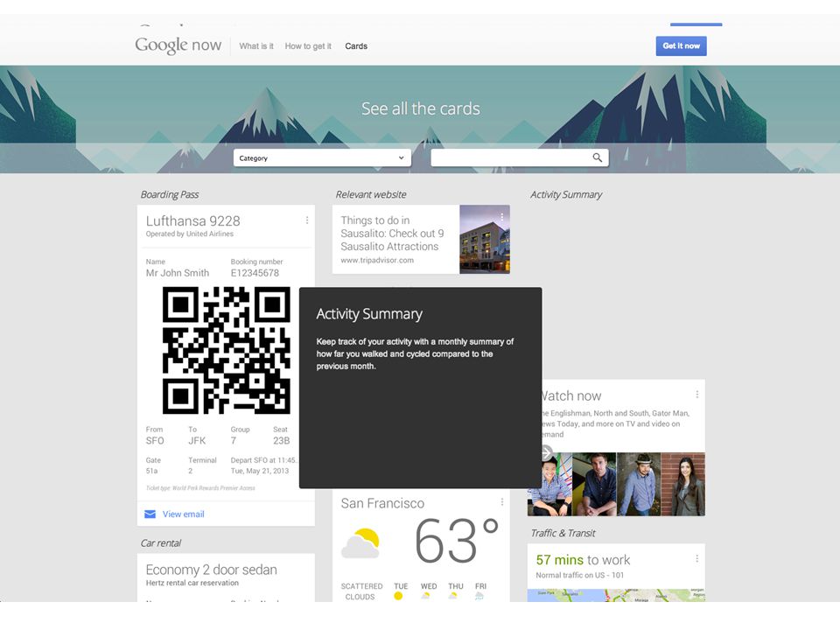Click the San Francisco city name
This screenshot has height=630, width=840.
point(382,504)
